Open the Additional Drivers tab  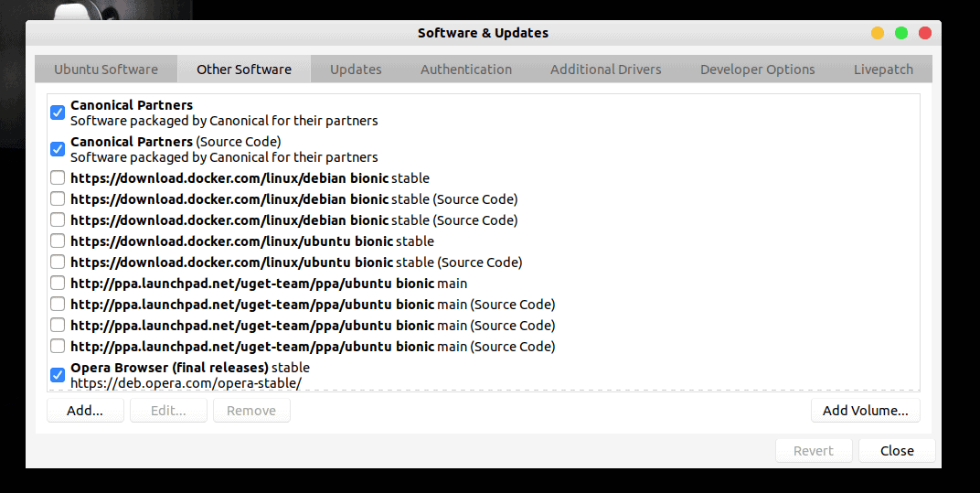[x=605, y=70]
